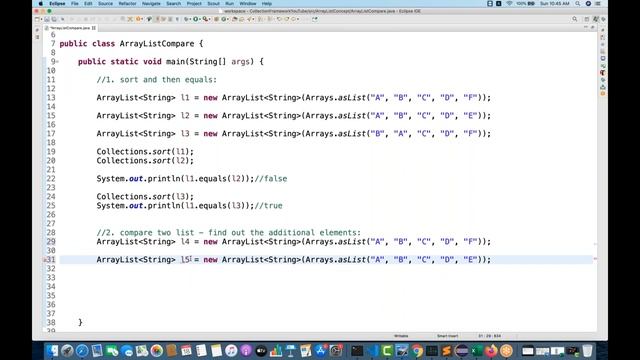Viewport: 640px width, 360px height.
Task: Open the Window menu
Action: point(248,3)
